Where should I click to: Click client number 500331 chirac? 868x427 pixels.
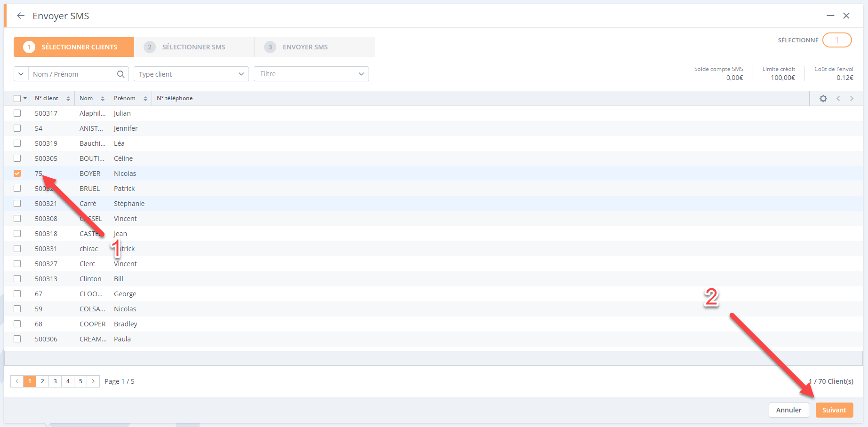[x=46, y=249]
